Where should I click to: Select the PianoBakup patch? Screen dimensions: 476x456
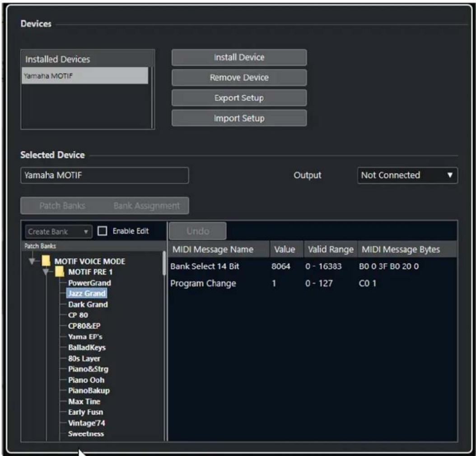point(89,390)
